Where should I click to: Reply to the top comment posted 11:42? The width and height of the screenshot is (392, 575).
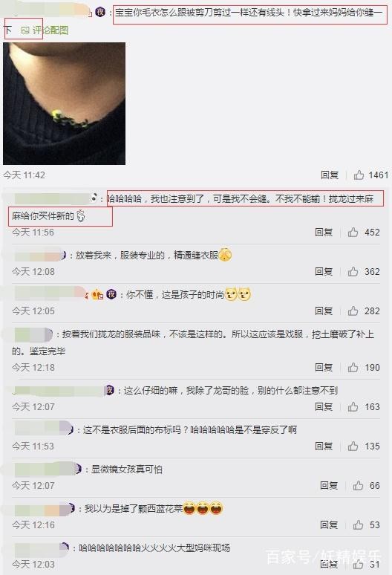(x=330, y=175)
